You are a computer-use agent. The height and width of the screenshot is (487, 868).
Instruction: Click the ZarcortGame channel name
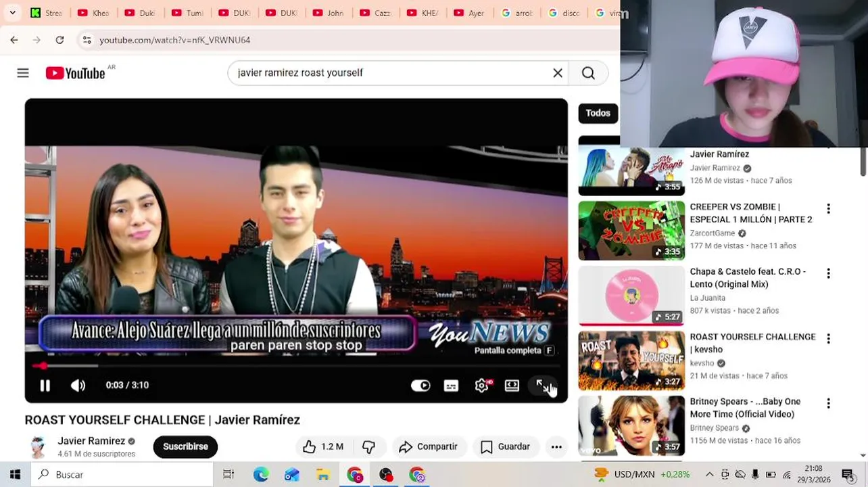(x=712, y=233)
